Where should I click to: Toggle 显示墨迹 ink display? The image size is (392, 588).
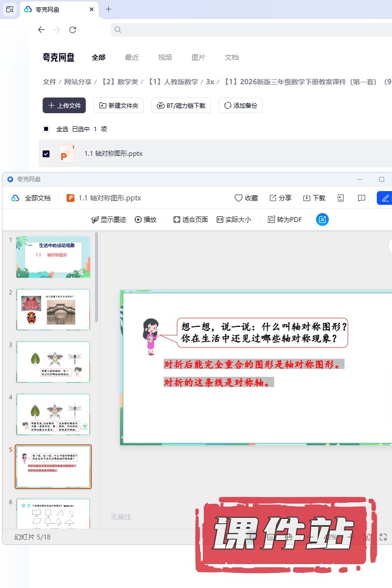tap(109, 220)
